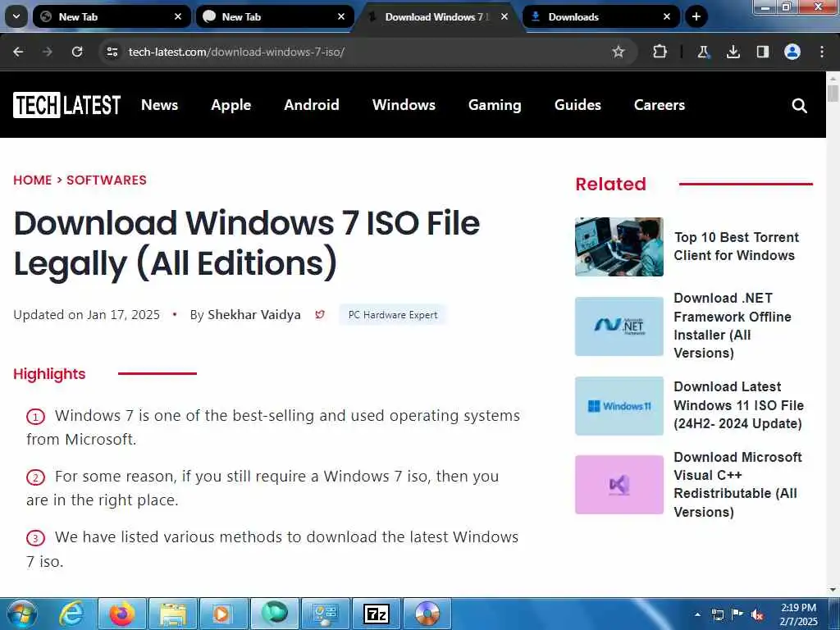The width and height of the screenshot is (840, 630).
Task: Open Top 10 Best Torrent Client article
Action: (x=736, y=246)
